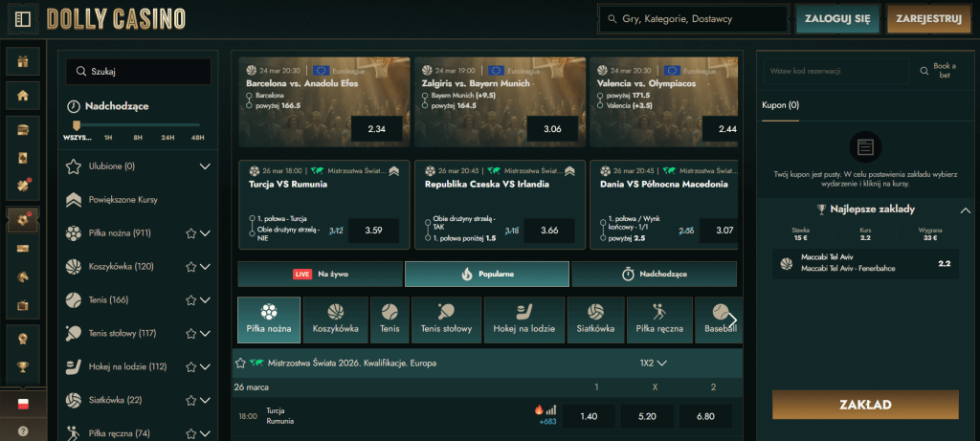Viewport: 980px width, 441px height.
Task: Switch to the Na żywo live tab
Action: point(320,274)
